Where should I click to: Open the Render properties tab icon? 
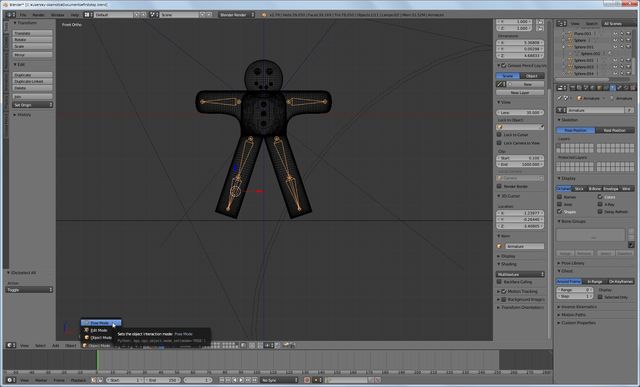(x=573, y=87)
